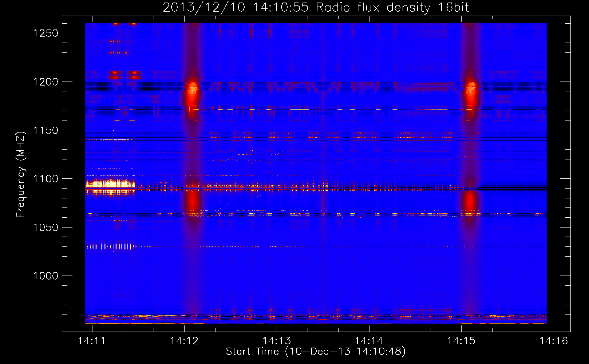Click the 1100 frequency tick label
Image resolution: width=589 pixels, height=364 pixels.
[x=46, y=179]
